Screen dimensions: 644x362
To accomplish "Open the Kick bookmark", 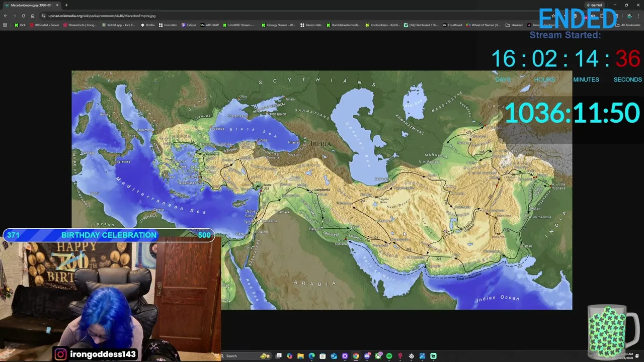I will 20,25.
